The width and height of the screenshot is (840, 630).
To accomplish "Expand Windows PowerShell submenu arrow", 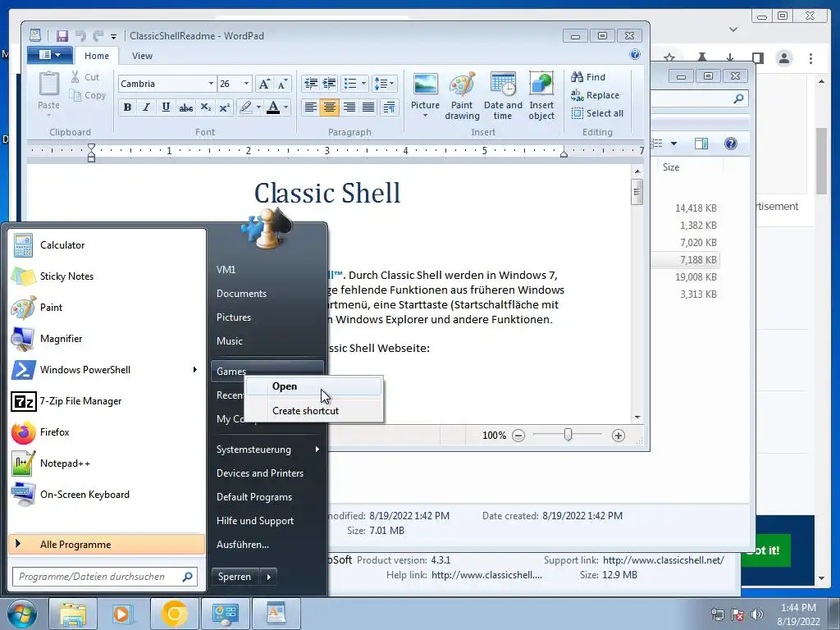I will (x=195, y=370).
